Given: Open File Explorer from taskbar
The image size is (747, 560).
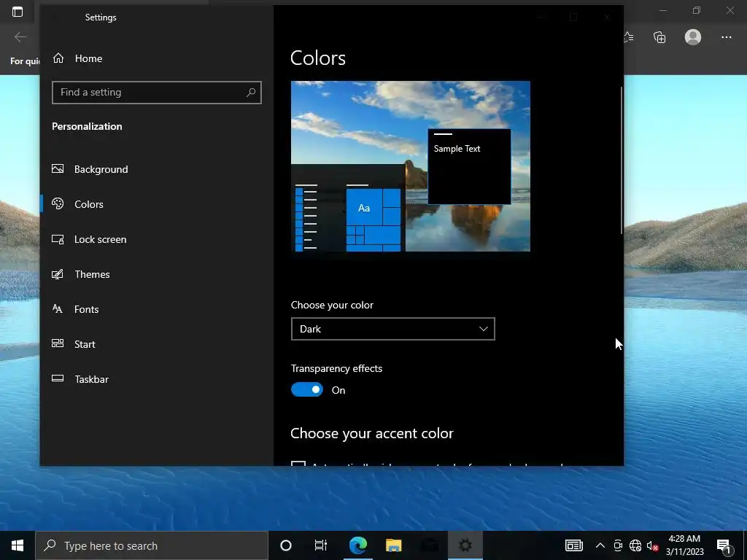Looking at the screenshot, I should [393, 545].
